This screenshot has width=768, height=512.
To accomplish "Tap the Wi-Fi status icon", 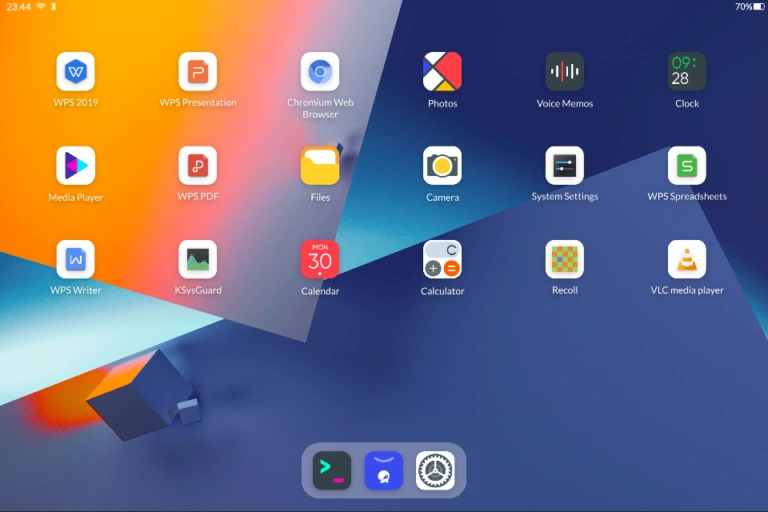I will click(41, 6).
